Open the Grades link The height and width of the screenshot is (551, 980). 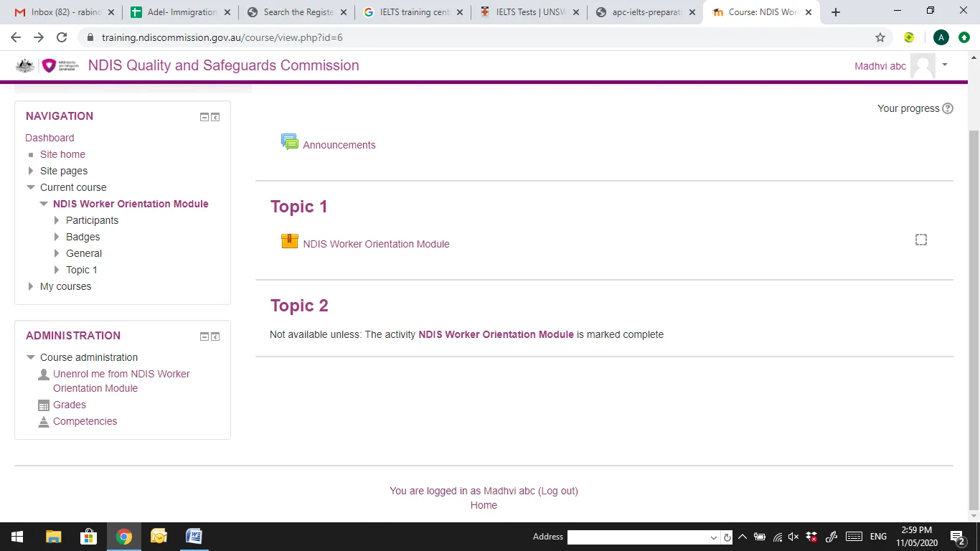(x=70, y=405)
